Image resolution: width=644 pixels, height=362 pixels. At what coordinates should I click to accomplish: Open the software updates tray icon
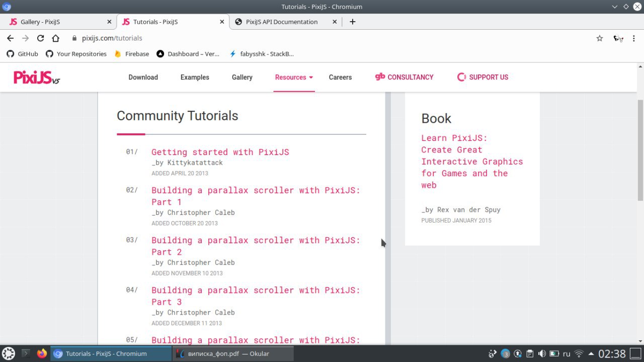(x=517, y=353)
